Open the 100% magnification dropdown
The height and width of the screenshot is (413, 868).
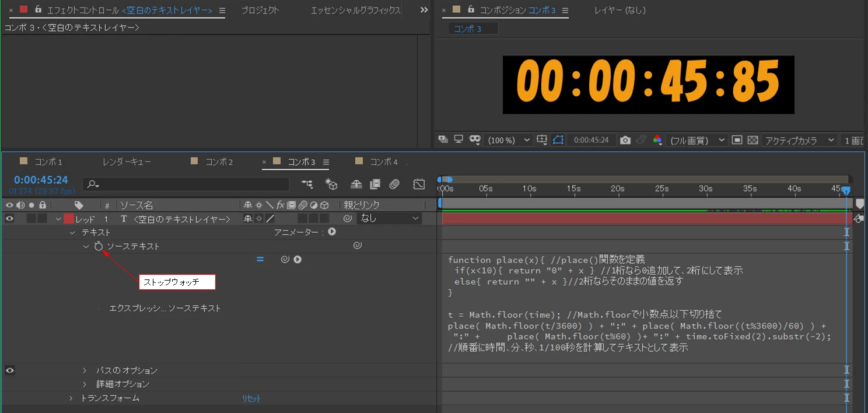(509, 140)
